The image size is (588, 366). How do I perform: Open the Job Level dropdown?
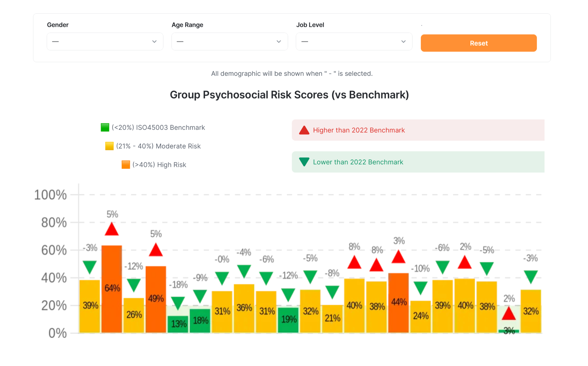point(354,42)
